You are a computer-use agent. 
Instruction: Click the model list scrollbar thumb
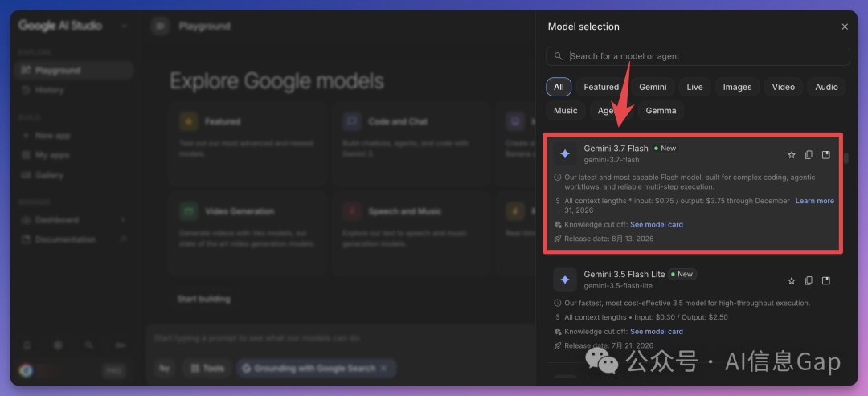pos(845,159)
